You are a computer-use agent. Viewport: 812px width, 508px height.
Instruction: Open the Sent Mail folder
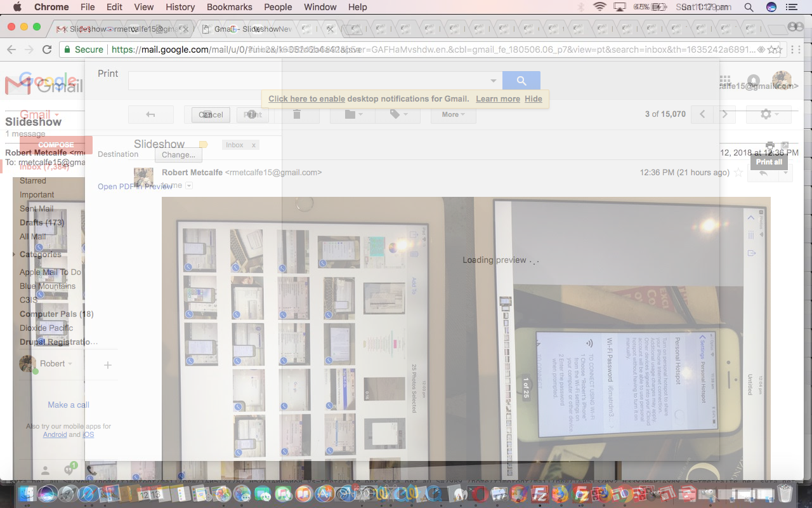pos(37,209)
